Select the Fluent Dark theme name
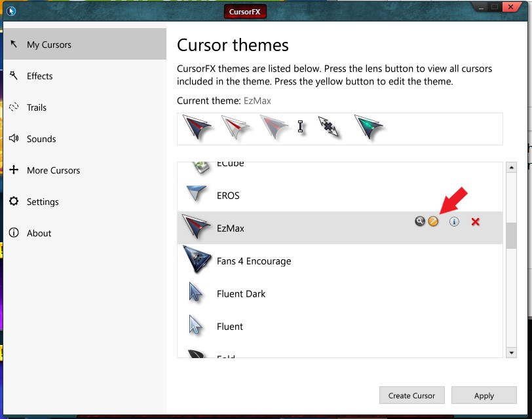Viewport: 532px width, 419px height. (241, 293)
